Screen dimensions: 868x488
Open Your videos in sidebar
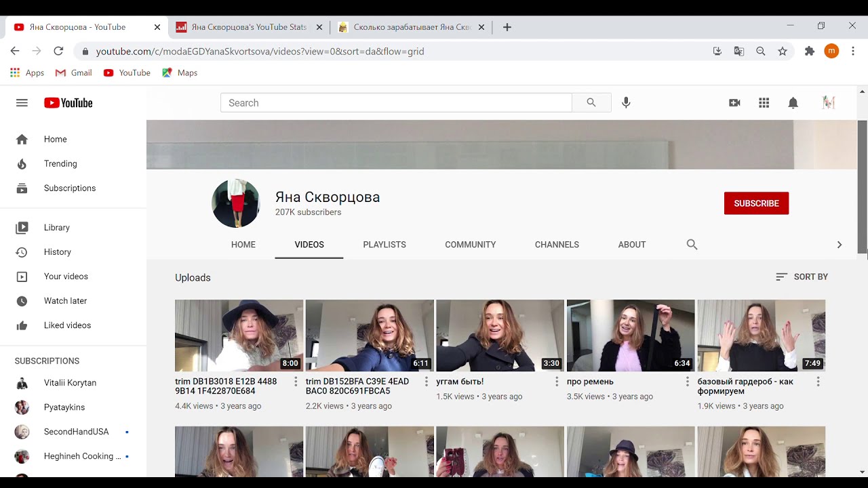pyautogui.click(x=73, y=276)
